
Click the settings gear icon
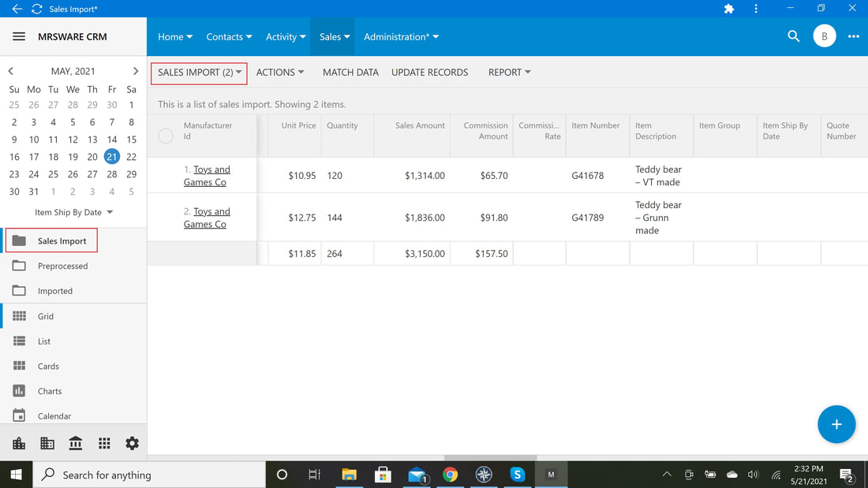click(132, 443)
